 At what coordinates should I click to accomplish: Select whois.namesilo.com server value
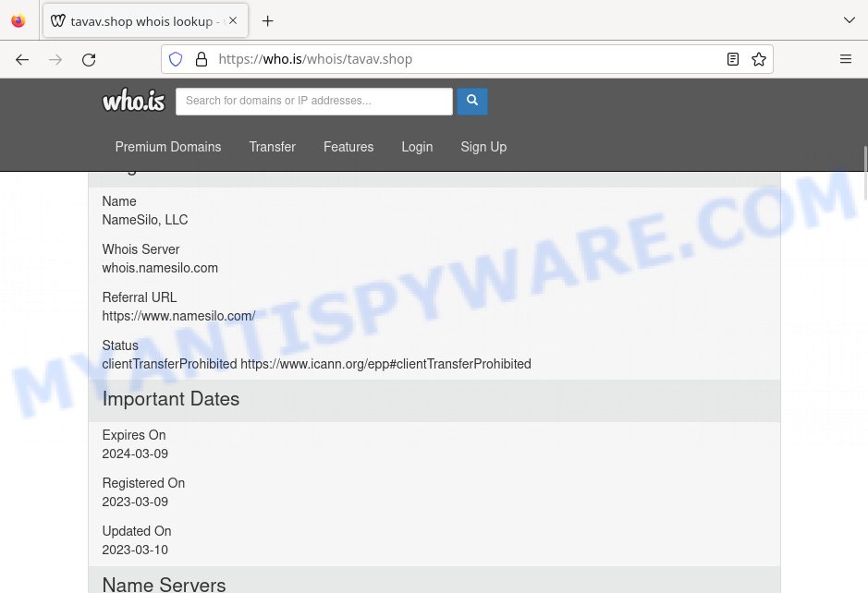pyautogui.click(x=160, y=268)
